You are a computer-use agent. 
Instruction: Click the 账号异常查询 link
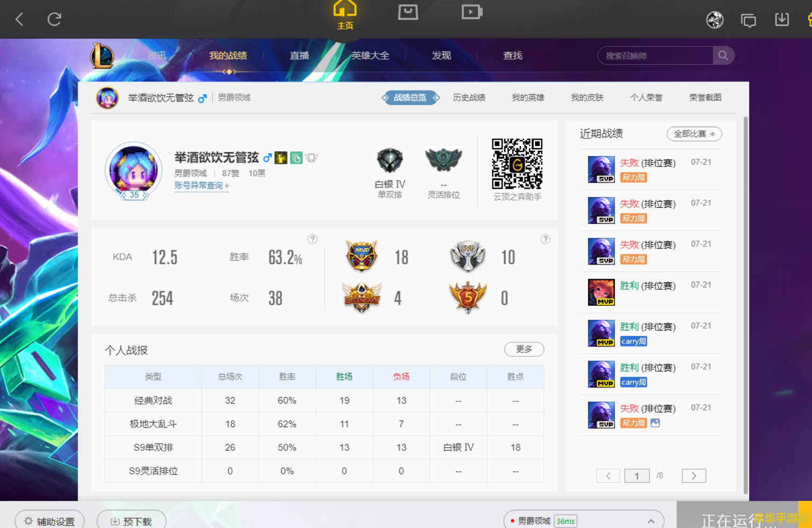coord(201,186)
